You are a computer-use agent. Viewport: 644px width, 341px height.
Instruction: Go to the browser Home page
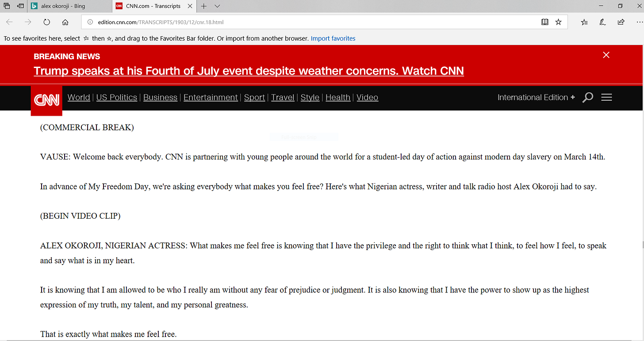point(65,22)
